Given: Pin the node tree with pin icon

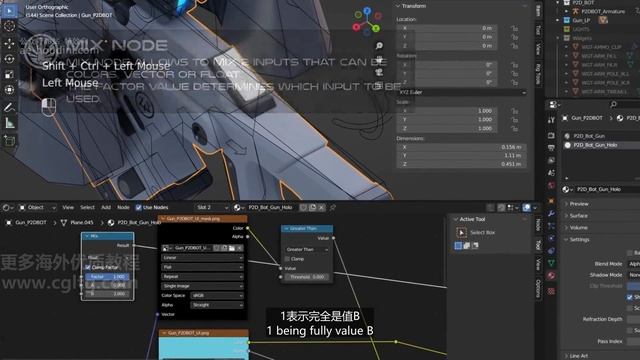Looking at the screenshot, I should 333,207.
